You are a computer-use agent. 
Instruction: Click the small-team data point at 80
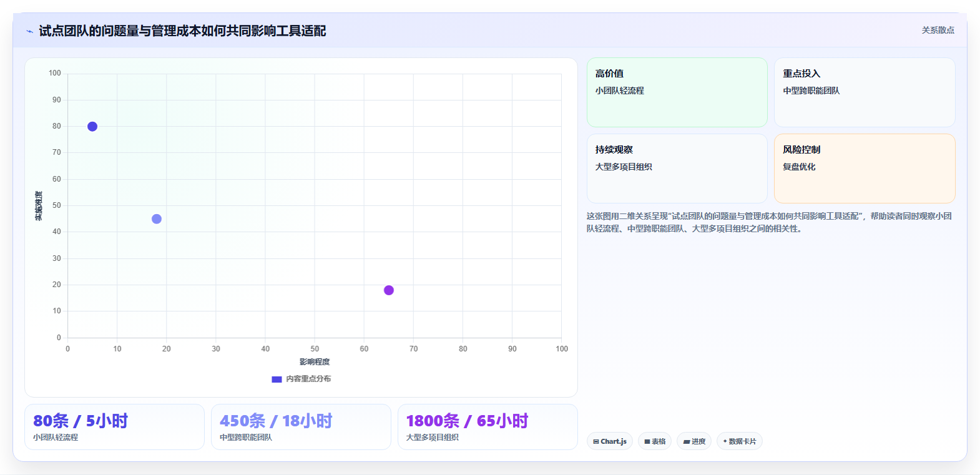pos(92,127)
